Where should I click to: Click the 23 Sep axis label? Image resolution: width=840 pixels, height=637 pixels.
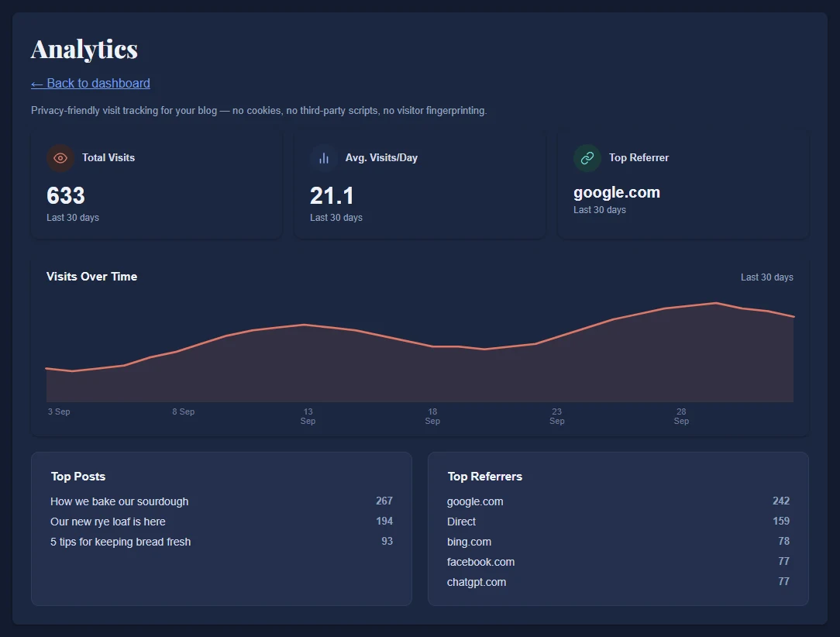(557, 416)
